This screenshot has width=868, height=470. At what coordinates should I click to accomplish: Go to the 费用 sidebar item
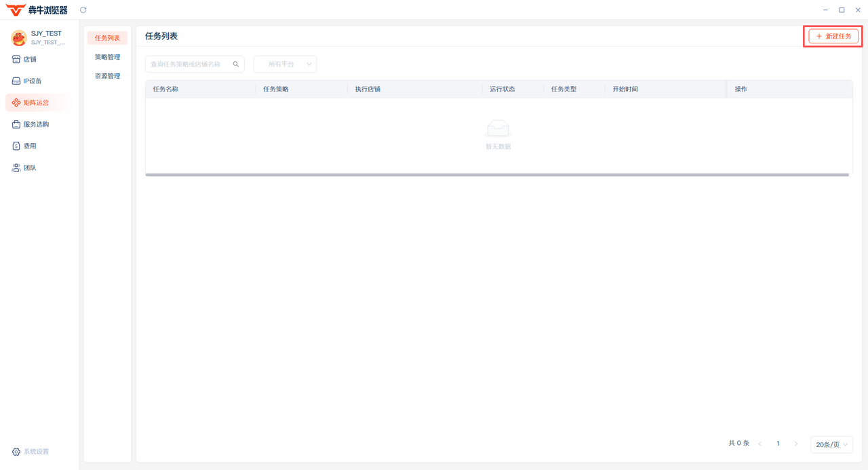(x=30, y=146)
